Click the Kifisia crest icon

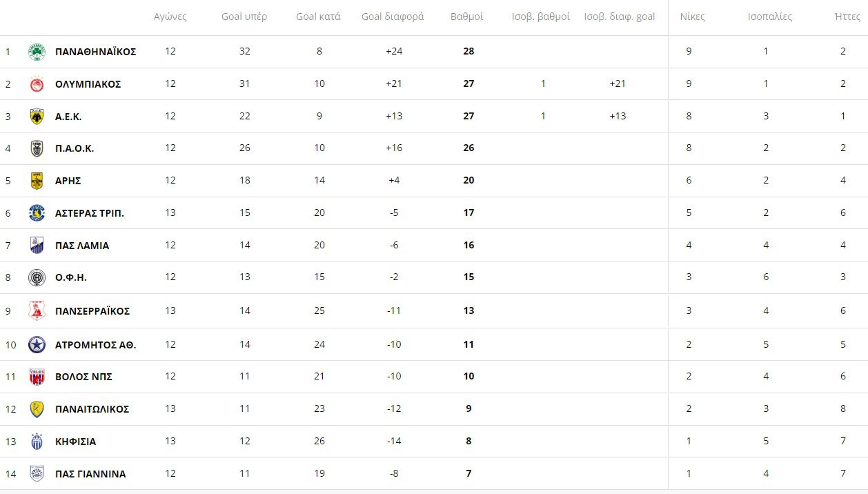tap(37, 442)
